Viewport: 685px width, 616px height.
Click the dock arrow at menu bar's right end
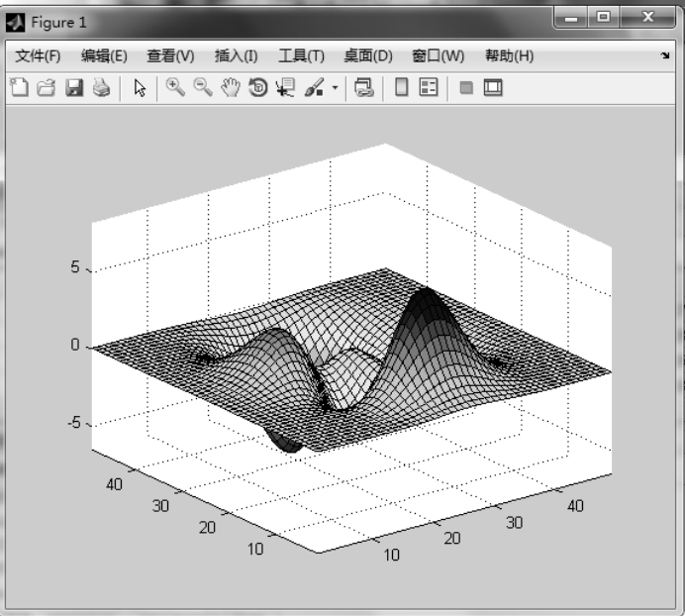pyautogui.click(x=664, y=56)
